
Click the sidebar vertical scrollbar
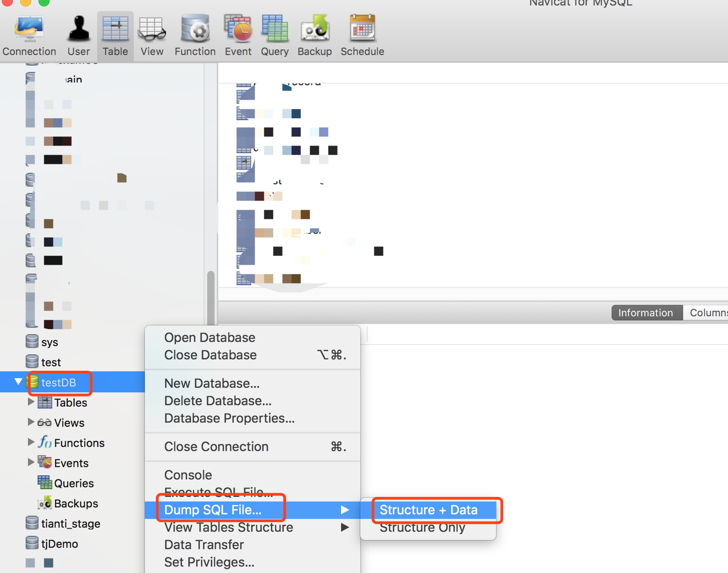coord(211,298)
